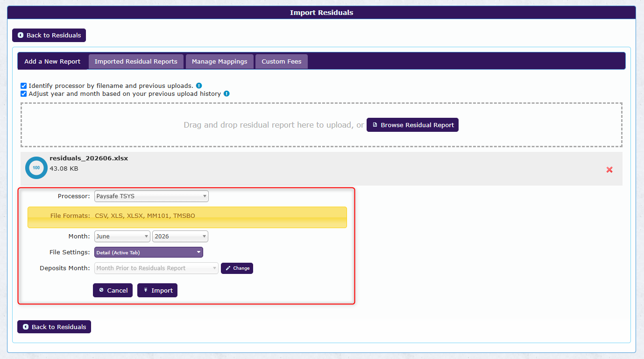Click the drag and drop upload prompt text

[274, 125]
